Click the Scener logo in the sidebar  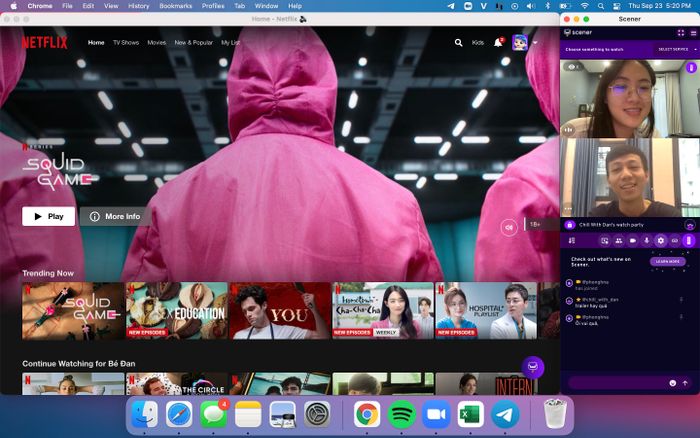578,33
